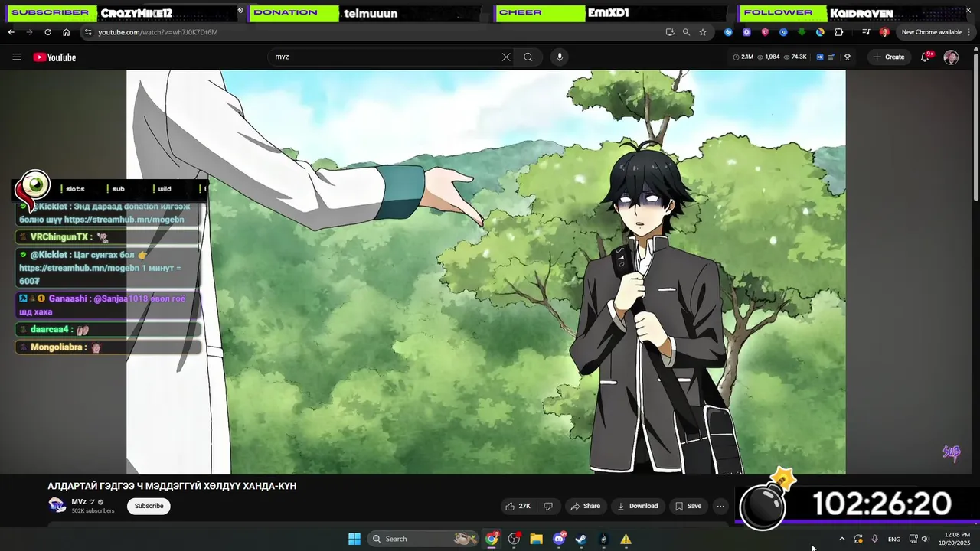
Task: Start voice search with the microphone
Action: click(560, 57)
